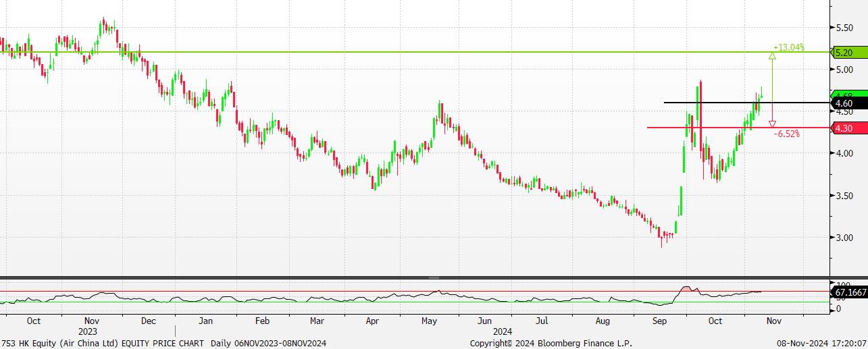Image resolution: width=868 pixels, height=349 pixels.
Task: Click the Jul month label
Action: 541,321
